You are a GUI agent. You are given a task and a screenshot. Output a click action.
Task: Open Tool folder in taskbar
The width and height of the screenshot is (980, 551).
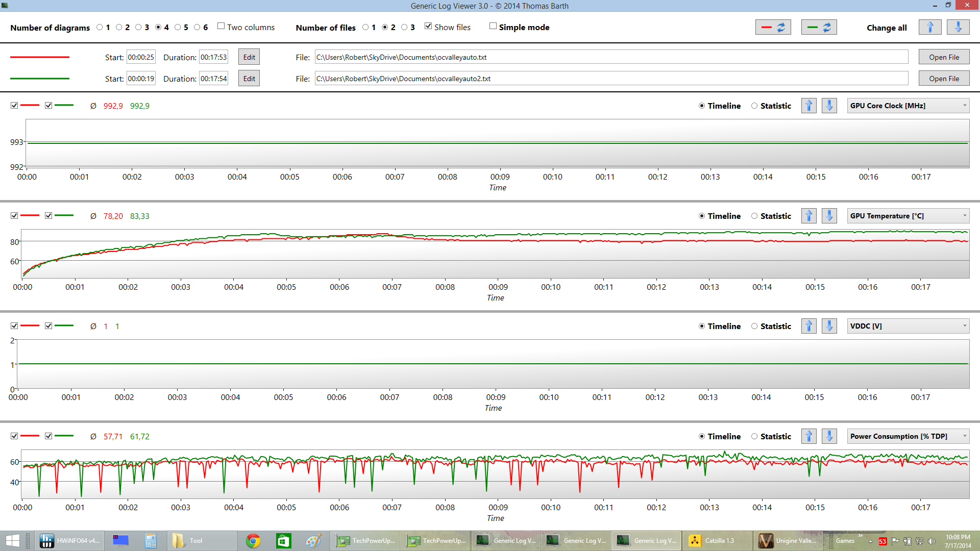click(202, 541)
